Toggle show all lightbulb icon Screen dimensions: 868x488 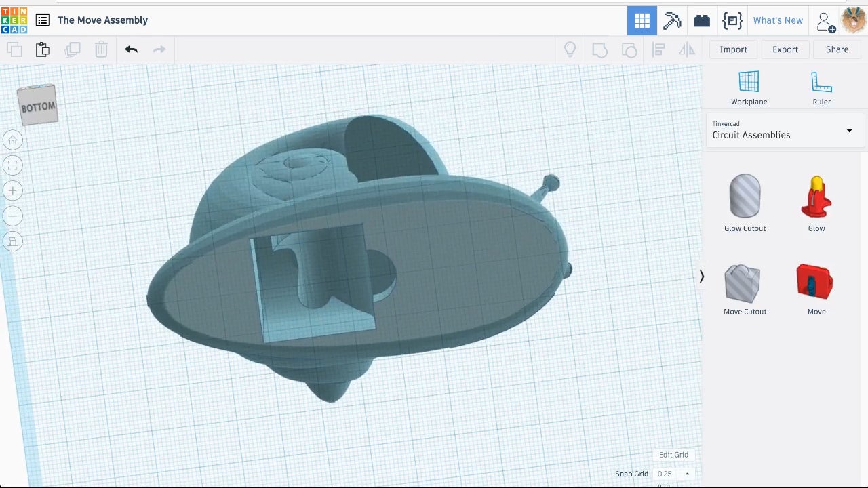click(570, 49)
